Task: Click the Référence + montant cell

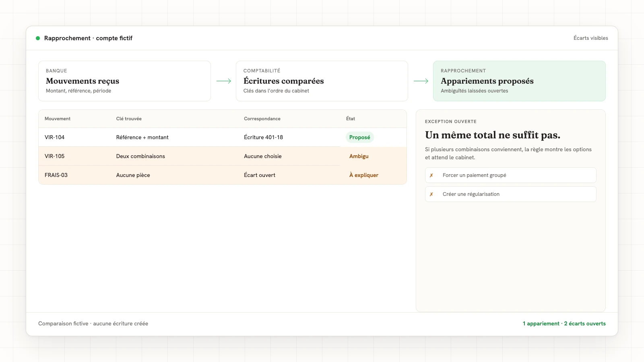Action: point(142,137)
